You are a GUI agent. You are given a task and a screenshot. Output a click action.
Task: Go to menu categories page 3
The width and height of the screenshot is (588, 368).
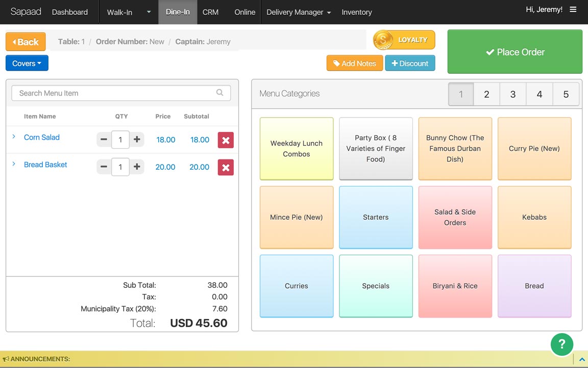(x=512, y=94)
